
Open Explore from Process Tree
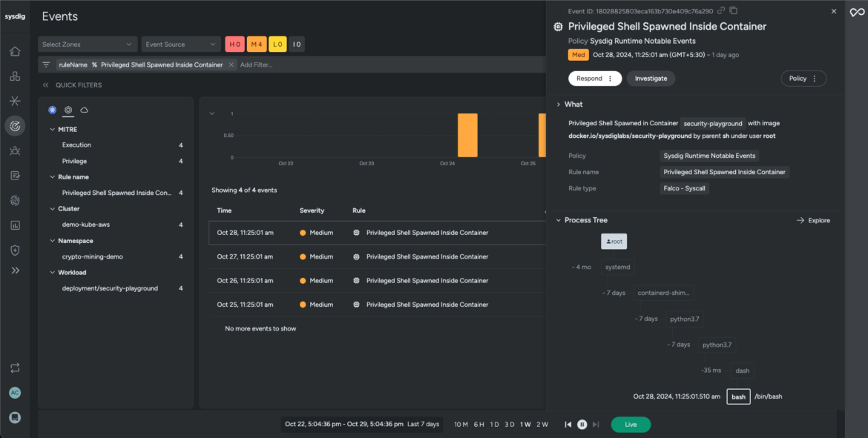[813, 221]
